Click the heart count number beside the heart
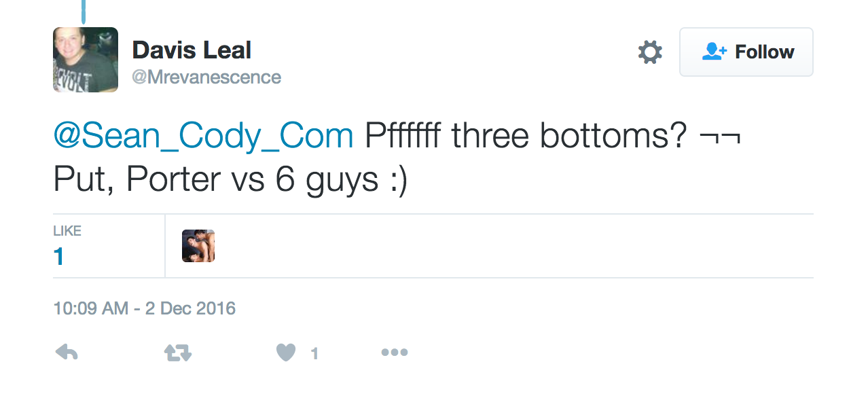This screenshot has height=398, width=868. coord(314,353)
